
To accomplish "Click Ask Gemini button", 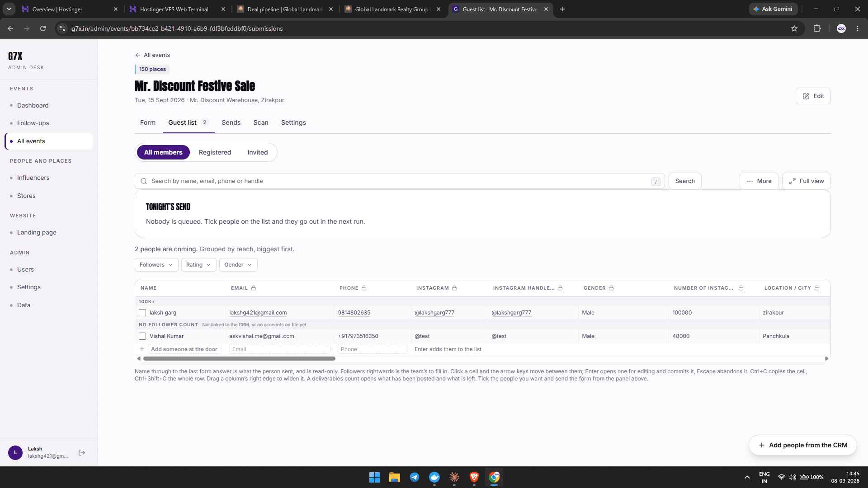I will tap(773, 9).
